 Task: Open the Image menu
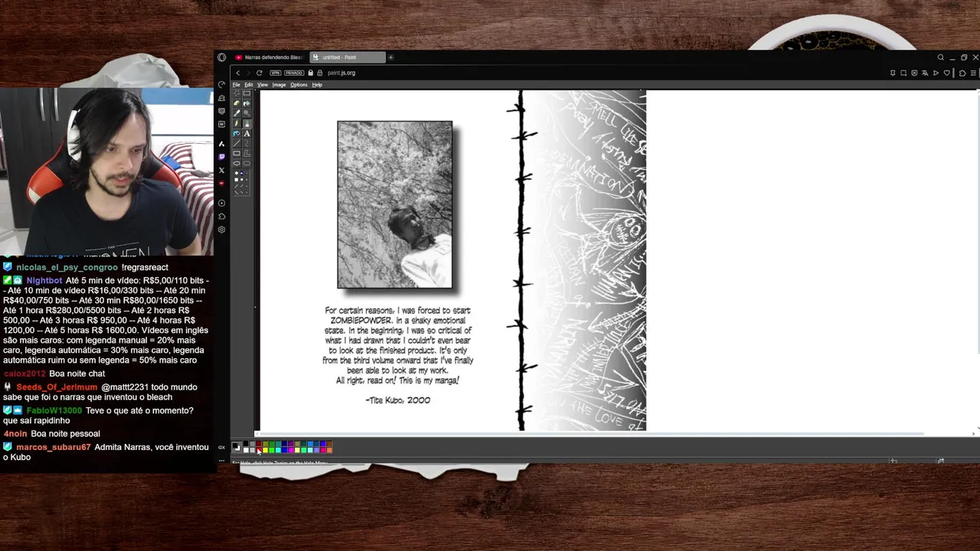click(279, 85)
